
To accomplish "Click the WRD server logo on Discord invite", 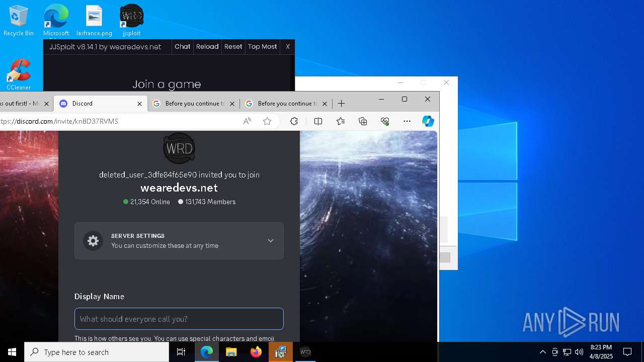I will (x=179, y=148).
